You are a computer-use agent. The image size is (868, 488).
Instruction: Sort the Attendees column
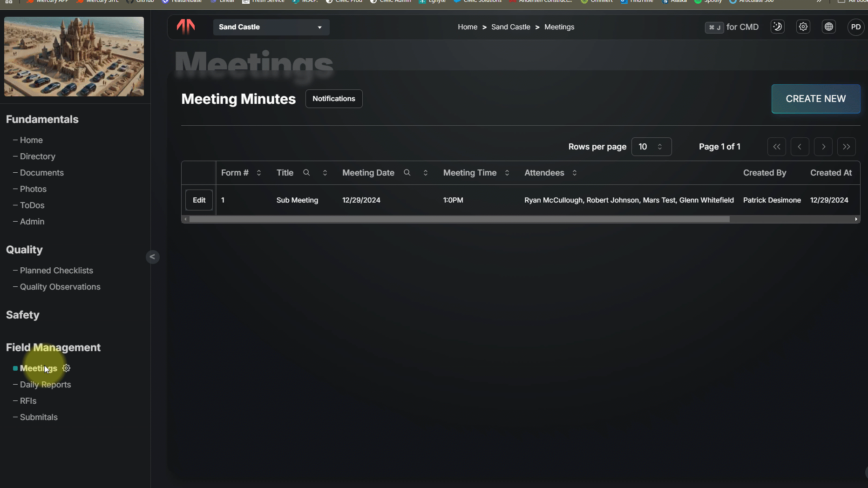575,173
